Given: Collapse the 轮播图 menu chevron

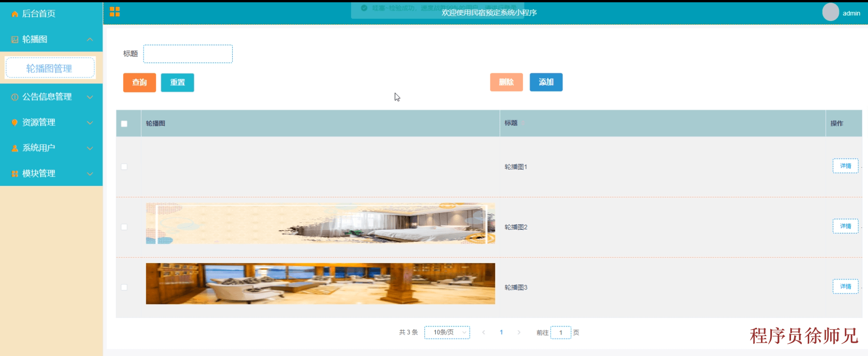Looking at the screenshot, I should point(90,40).
